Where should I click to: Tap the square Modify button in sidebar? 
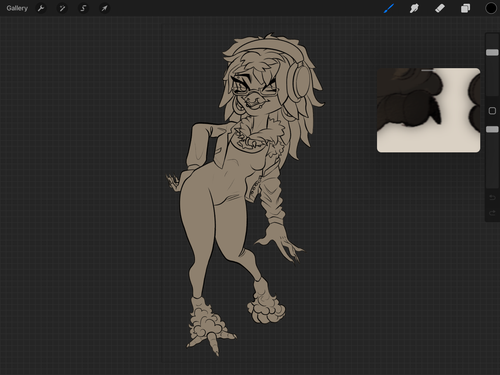point(492,111)
